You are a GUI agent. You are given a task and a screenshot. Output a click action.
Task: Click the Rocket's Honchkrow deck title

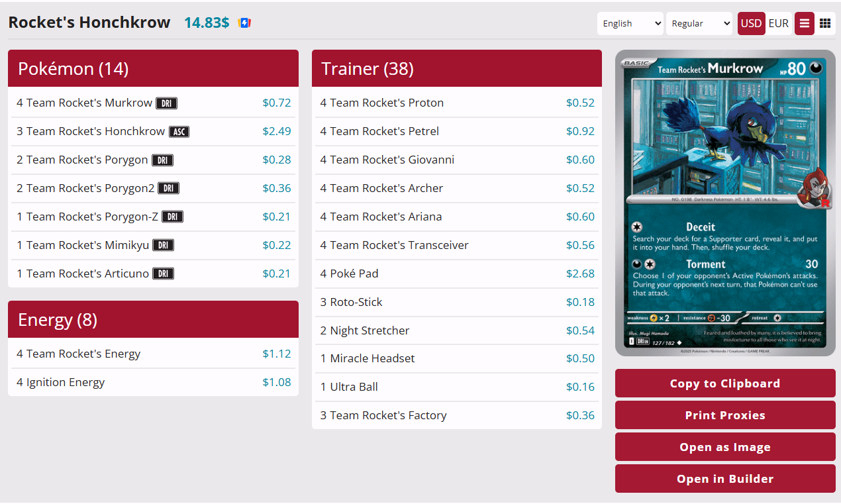[89, 23]
